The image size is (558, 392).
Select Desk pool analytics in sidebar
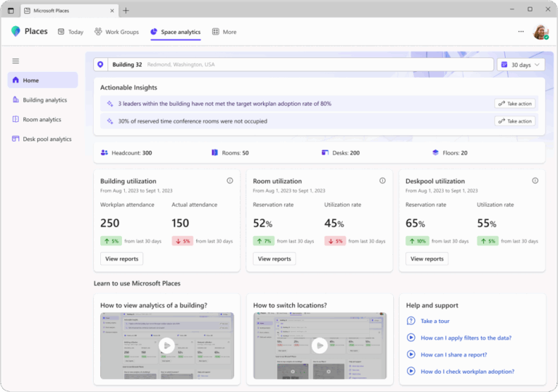[x=46, y=139]
